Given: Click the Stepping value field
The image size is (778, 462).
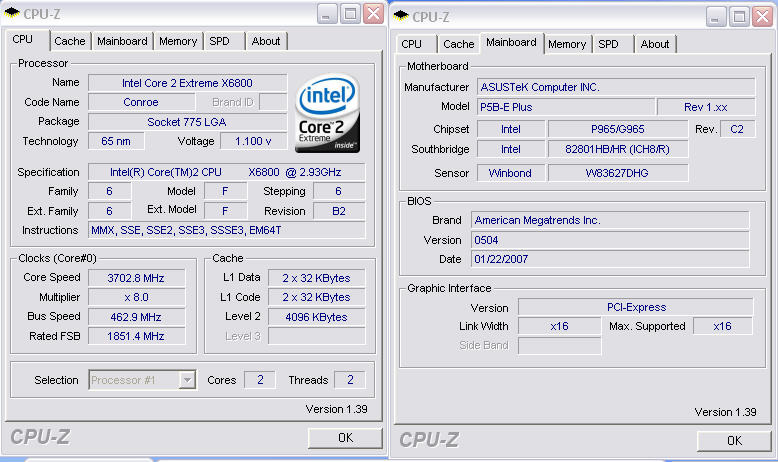Looking at the screenshot, I should pyautogui.click(x=339, y=192).
